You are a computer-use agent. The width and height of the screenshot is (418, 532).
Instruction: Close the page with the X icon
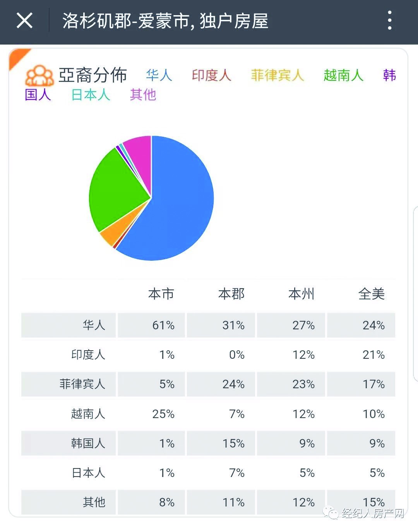pos(24,21)
